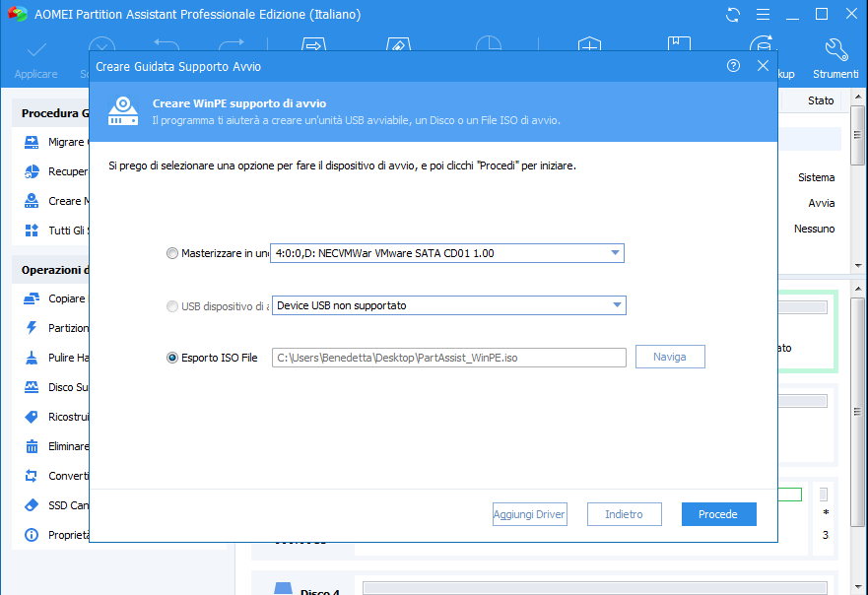
Task: Click the Convertire arrows icon
Action: [x=32, y=476]
